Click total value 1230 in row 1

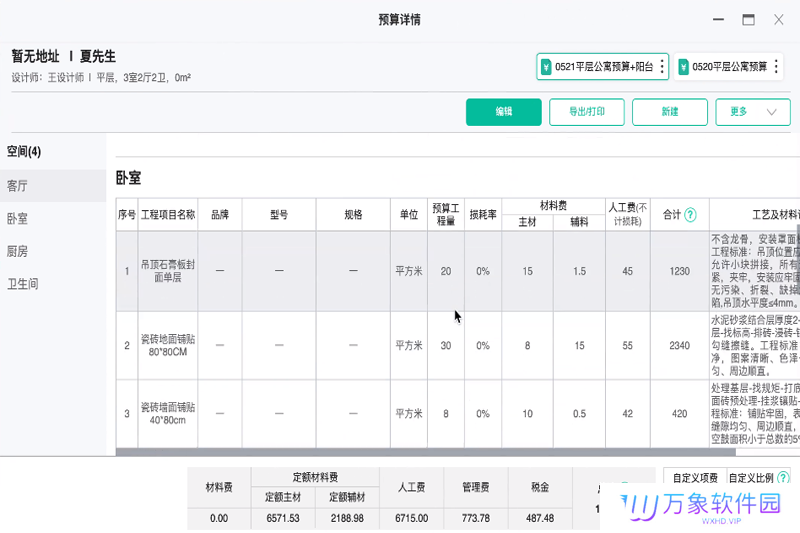point(680,271)
